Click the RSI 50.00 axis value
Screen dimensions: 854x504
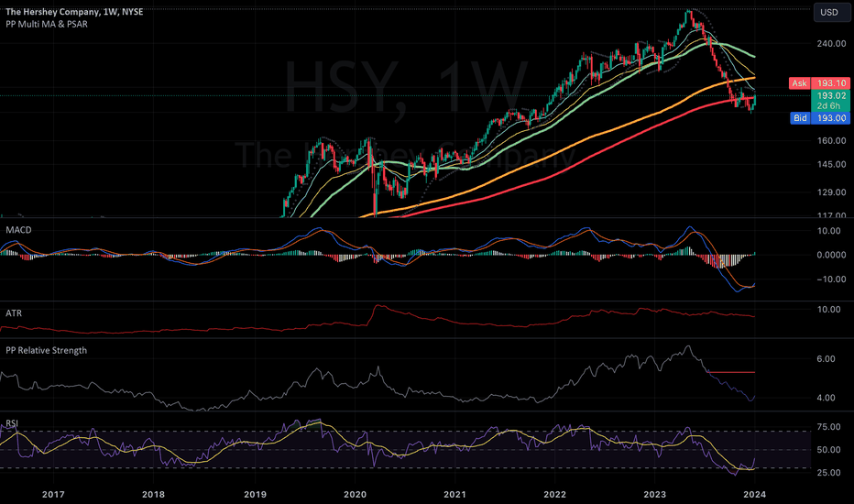click(829, 450)
